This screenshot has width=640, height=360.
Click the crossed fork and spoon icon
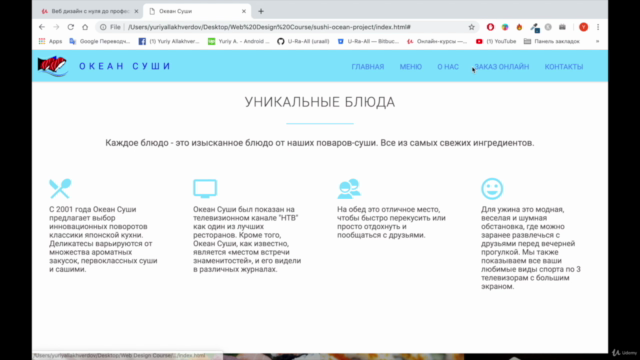pyautogui.click(x=60, y=189)
